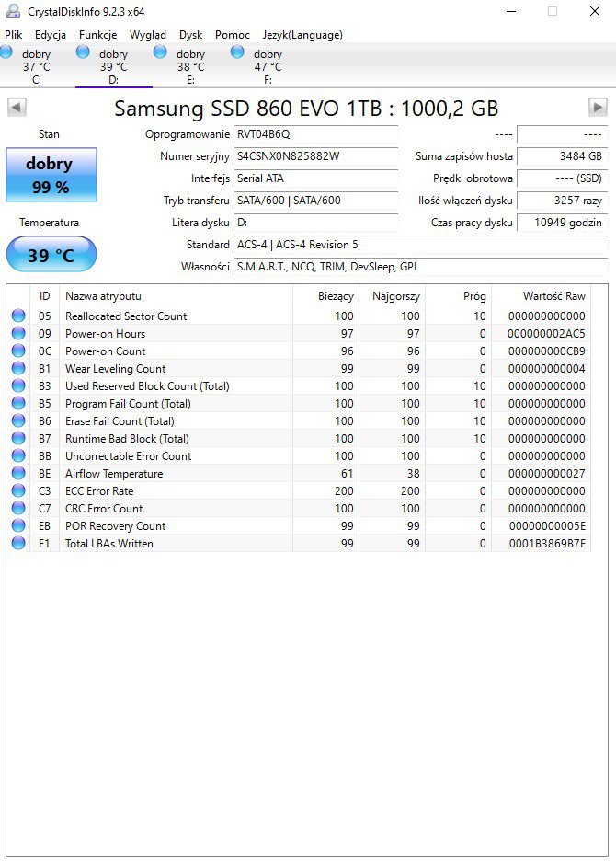
Task: Open the Język(Language) menu
Action: click(x=302, y=35)
